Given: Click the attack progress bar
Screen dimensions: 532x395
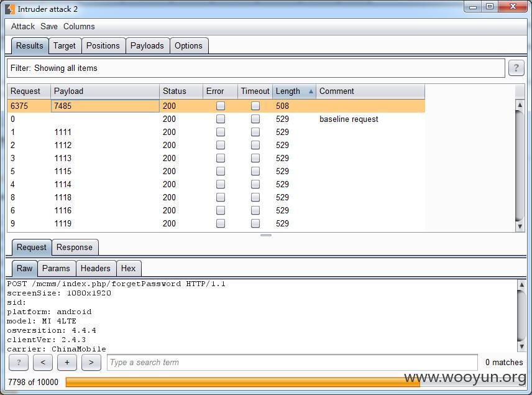Looking at the screenshot, I should (295, 382).
